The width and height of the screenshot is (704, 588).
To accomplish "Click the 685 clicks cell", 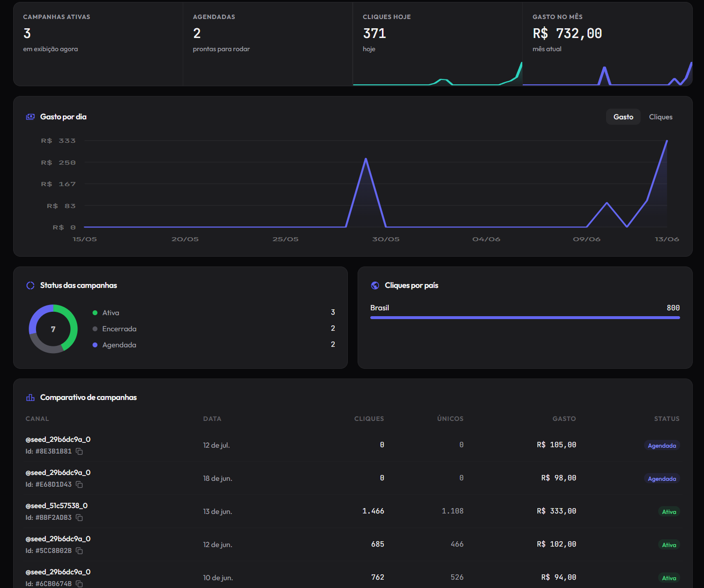I will coord(378,544).
